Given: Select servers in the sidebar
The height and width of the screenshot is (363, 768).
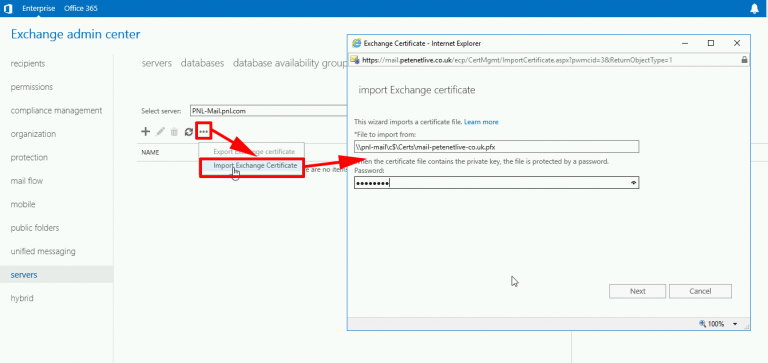Looking at the screenshot, I should pos(56,275).
